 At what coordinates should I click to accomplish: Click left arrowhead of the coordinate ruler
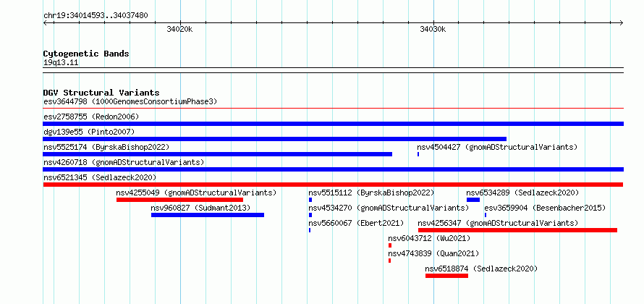coord(45,22)
